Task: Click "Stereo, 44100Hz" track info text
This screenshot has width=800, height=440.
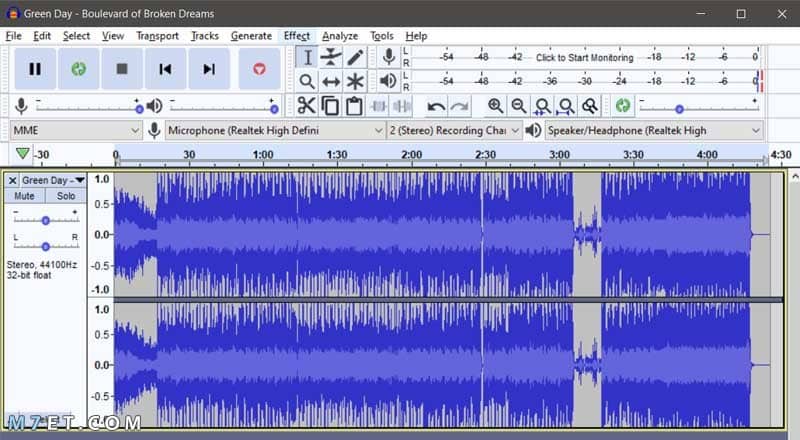Action: [x=42, y=265]
